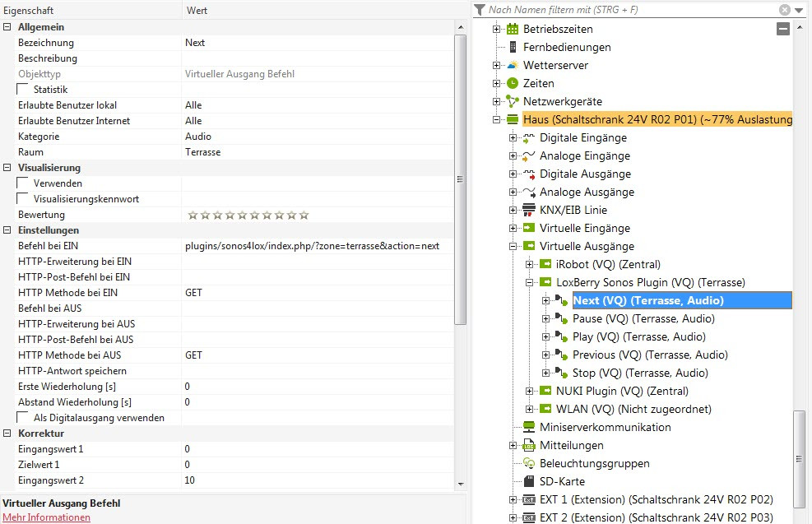The height and width of the screenshot is (524, 812).
Task: Check 'Als Digitalausgang verwenden' option
Action: point(23,417)
